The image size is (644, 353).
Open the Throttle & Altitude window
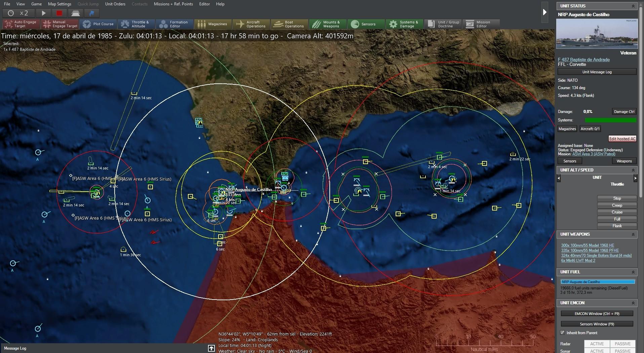(137, 24)
